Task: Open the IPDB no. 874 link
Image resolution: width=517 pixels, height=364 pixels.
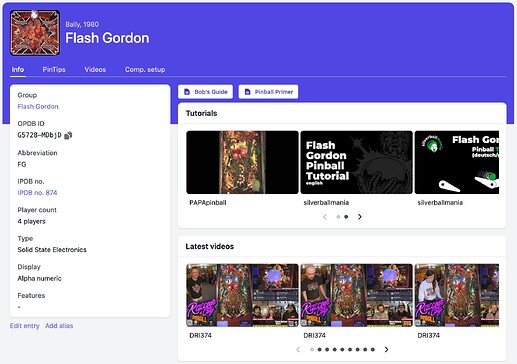Action: tap(37, 193)
